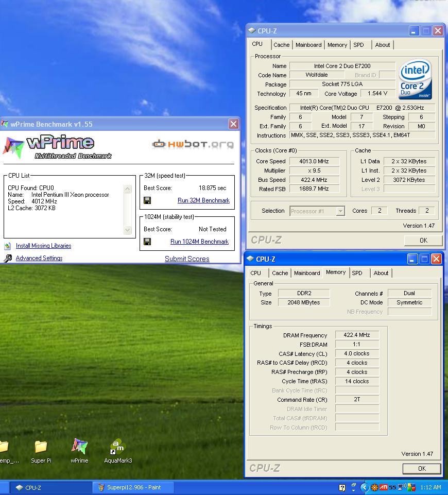Open Mainboard tab in lower CPU-Z window

pyautogui.click(x=307, y=273)
